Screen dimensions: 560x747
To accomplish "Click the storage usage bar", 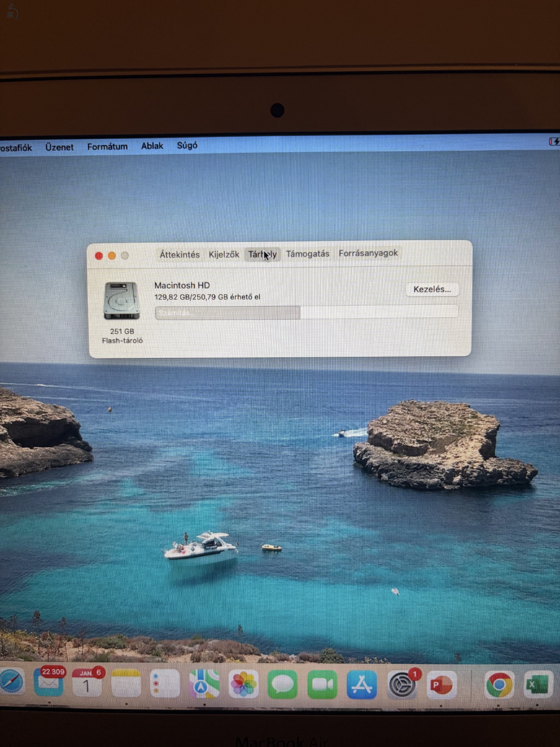I will 306,312.
